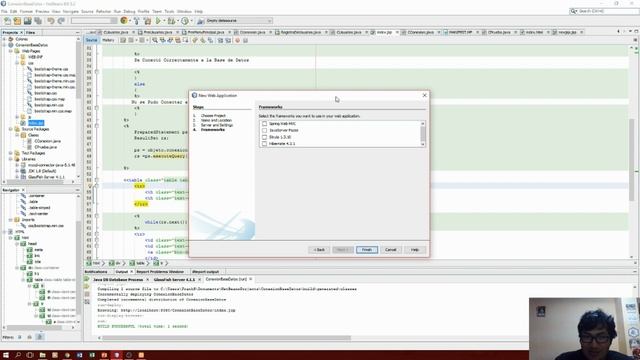
Task: Switch to the Files panel tab
Action: click(31, 32)
